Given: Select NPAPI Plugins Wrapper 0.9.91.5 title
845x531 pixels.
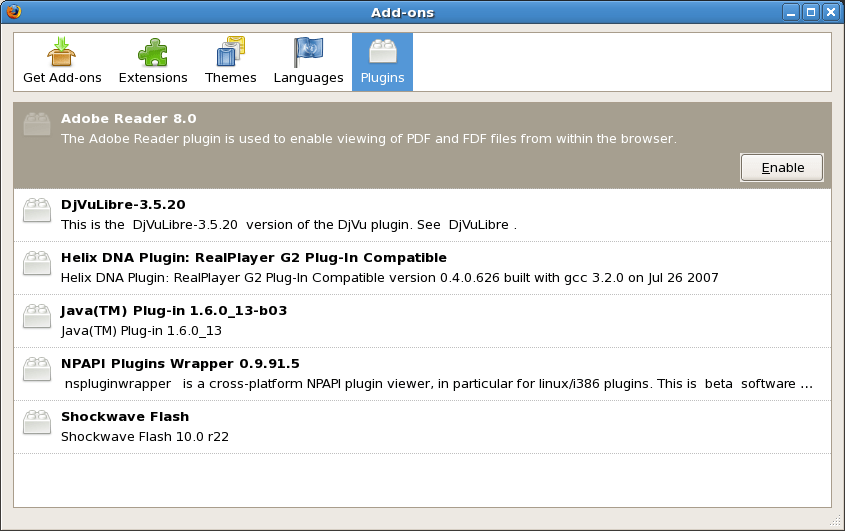Looking at the screenshot, I should click(180, 363).
